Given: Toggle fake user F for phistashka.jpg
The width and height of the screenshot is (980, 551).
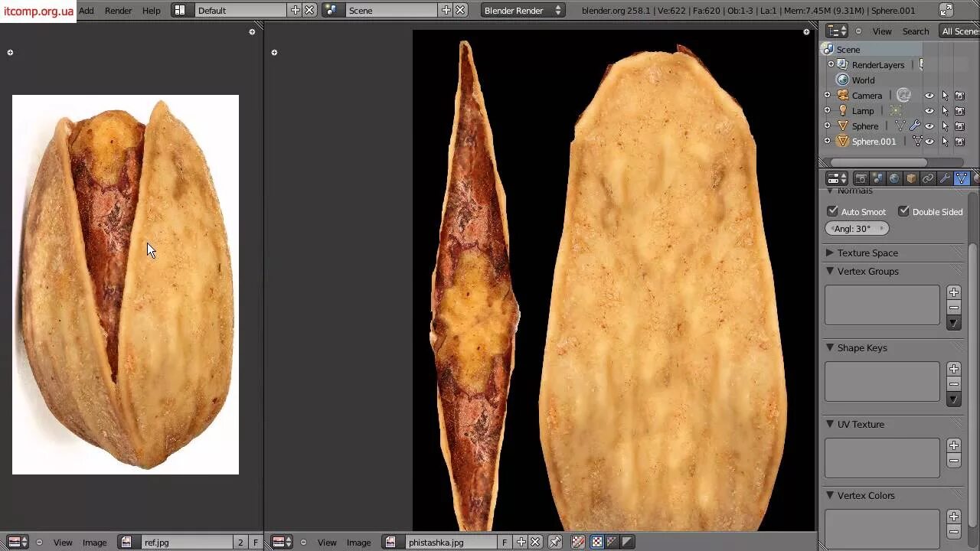Looking at the screenshot, I should 505,542.
